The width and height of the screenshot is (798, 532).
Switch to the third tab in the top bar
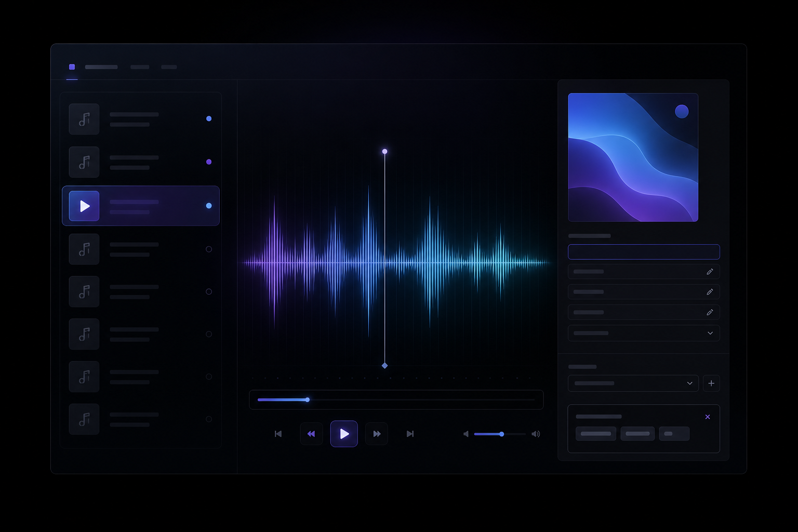pos(169,67)
